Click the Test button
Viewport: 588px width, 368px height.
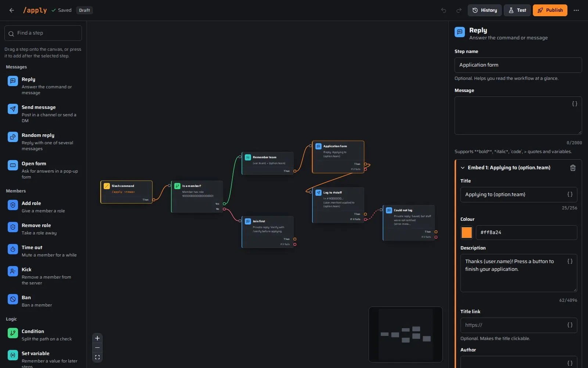click(517, 10)
